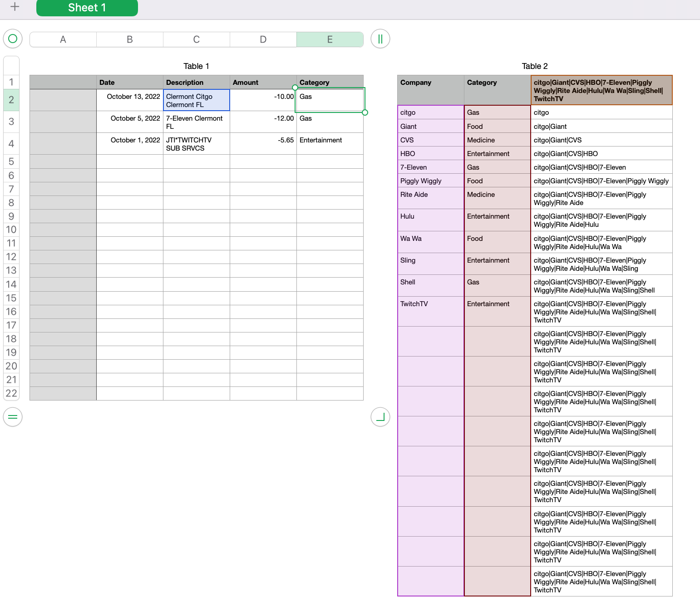Select column D header
Image resolution: width=700 pixels, height=606 pixels.
pos(263,39)
